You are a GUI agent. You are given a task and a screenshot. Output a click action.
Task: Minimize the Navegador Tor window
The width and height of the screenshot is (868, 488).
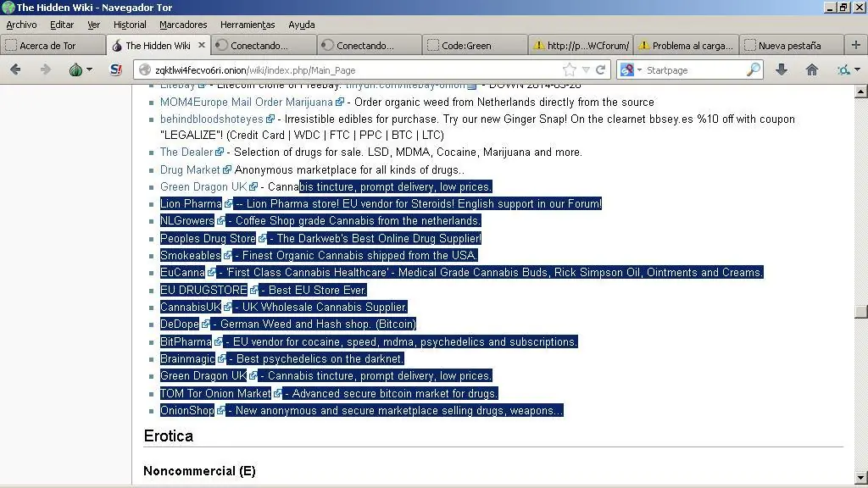(x=829, y=7)
